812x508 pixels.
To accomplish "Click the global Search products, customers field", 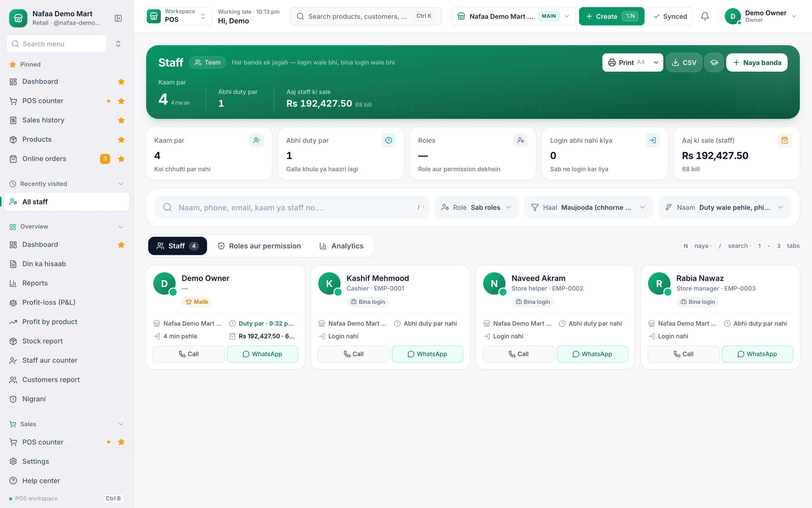I will 365,16.
